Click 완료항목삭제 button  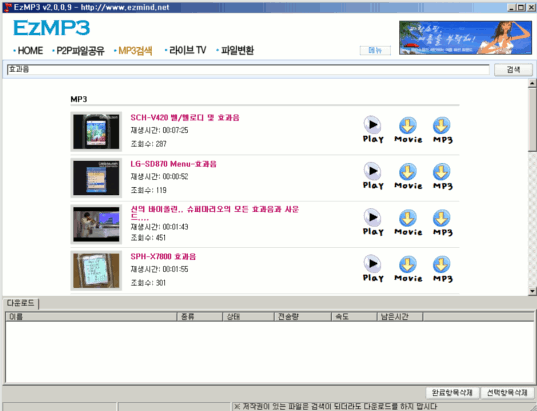(452, 392)
